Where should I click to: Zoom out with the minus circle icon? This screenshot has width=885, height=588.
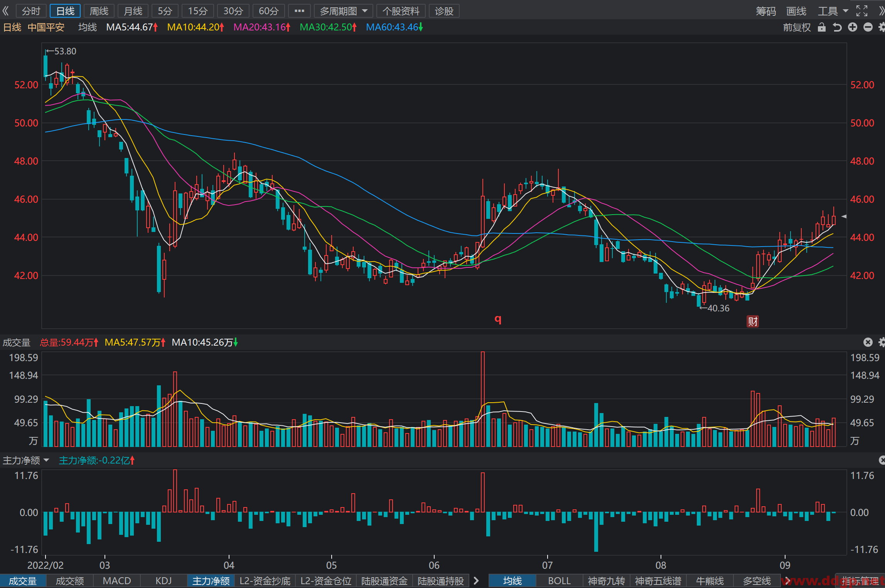coord(868,27)
